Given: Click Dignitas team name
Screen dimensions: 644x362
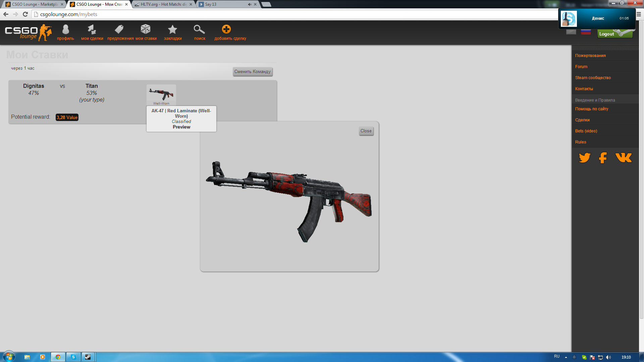Looking at the screenshot, I should tap(34, 86).
